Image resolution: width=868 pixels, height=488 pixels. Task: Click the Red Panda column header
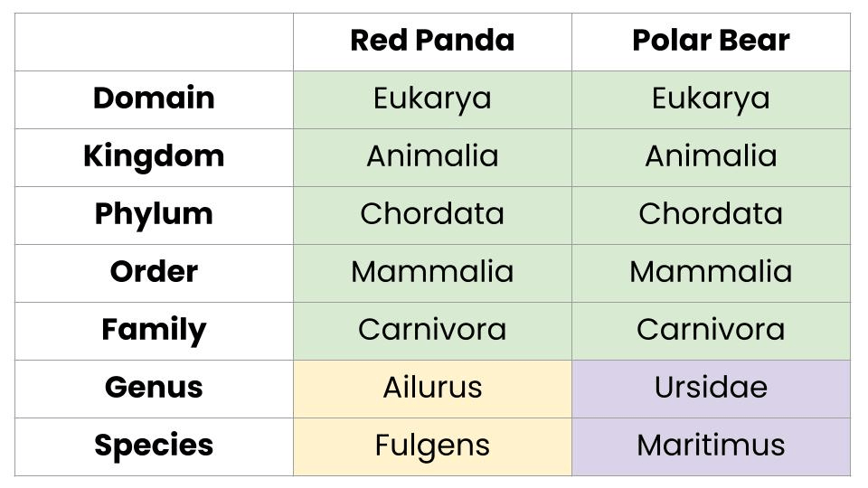click(432, 41)
